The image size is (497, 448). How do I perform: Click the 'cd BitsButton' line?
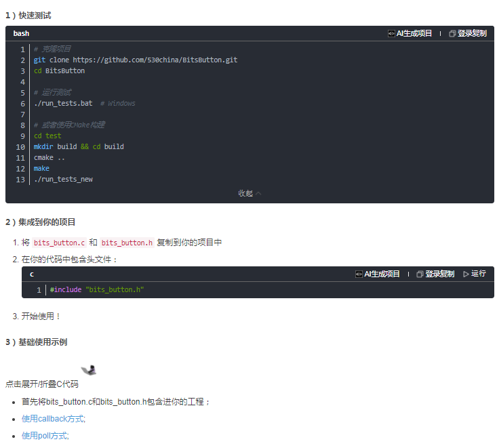click(59, 70)
